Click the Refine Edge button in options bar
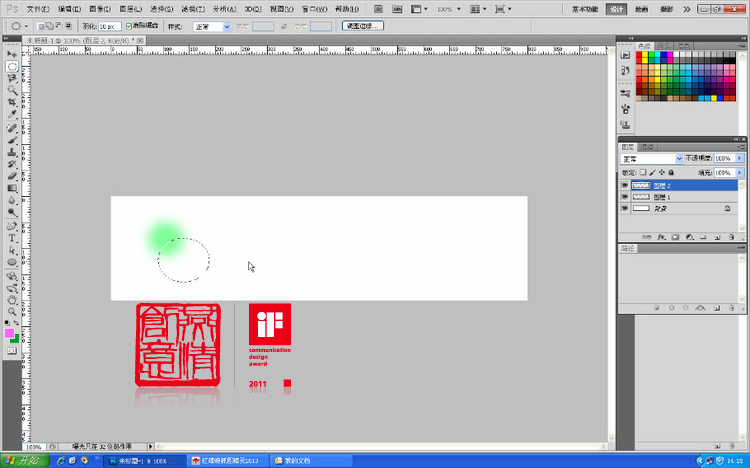The height and width of the screenshot is (468, 750). (363, 26)
